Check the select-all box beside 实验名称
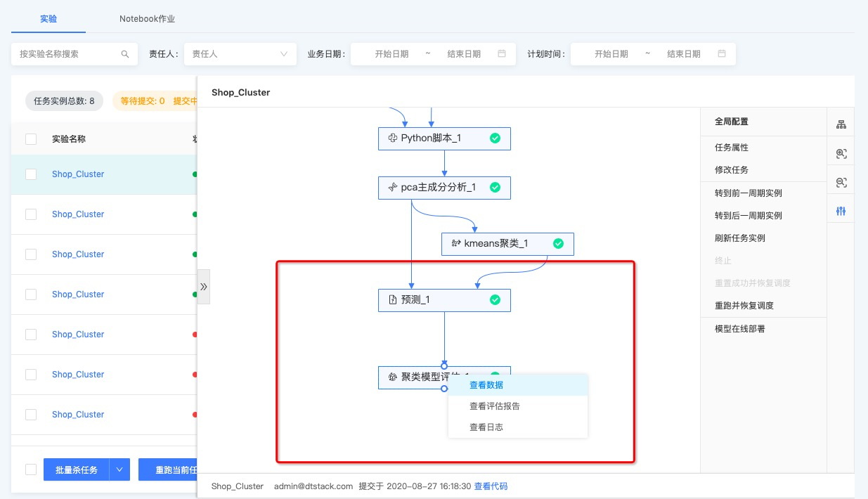The image size is (868, 499). click(x=31, y=139)
